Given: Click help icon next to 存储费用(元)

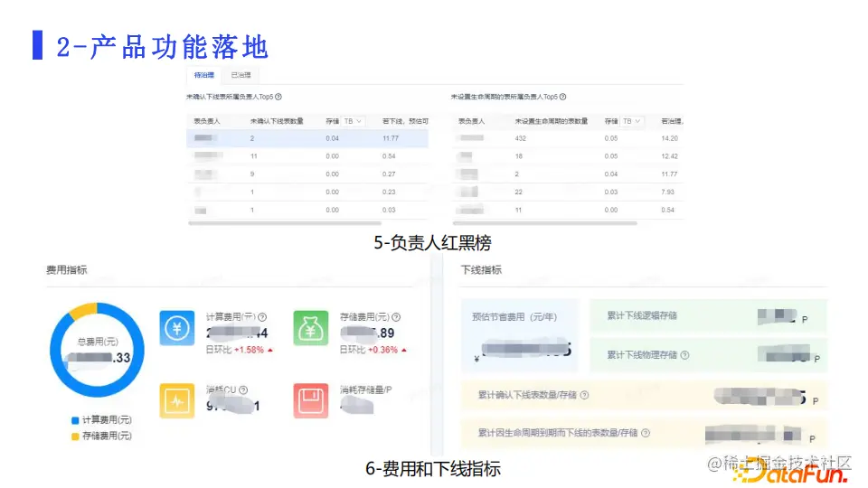Looking at the screenshot, I should tap(396, 317).
